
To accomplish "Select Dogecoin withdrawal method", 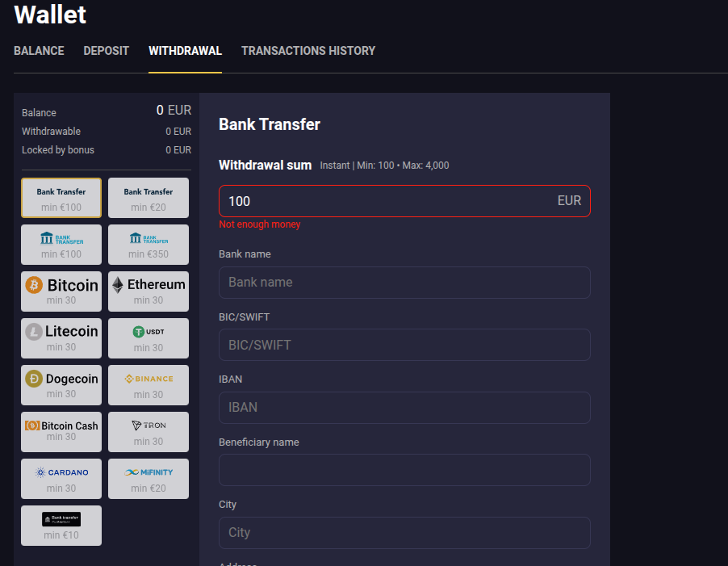I will [x=61, y=385].
